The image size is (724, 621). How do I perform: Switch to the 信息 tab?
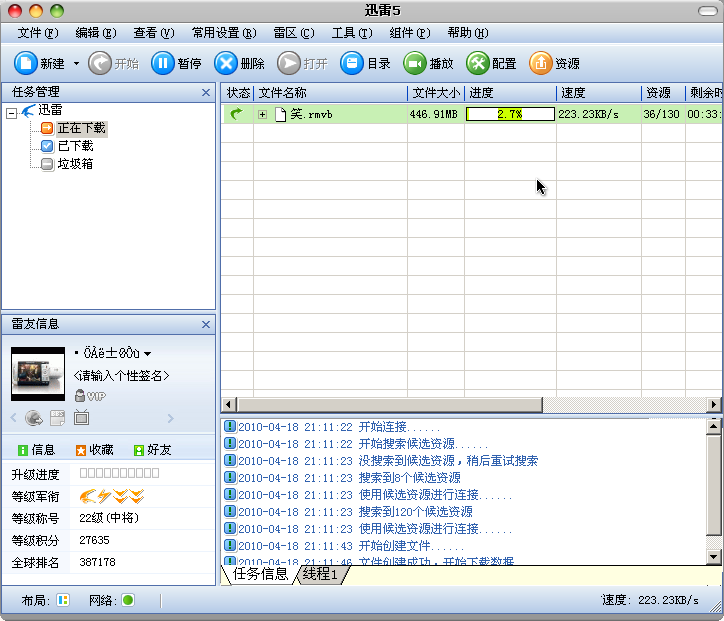(36, 450)
